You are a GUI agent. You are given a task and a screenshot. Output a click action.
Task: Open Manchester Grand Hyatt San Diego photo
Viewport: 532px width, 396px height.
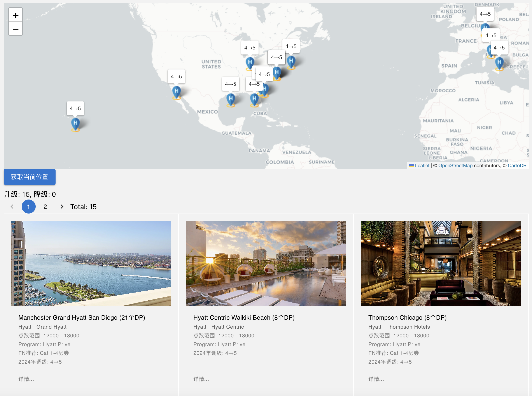[91, 263]
